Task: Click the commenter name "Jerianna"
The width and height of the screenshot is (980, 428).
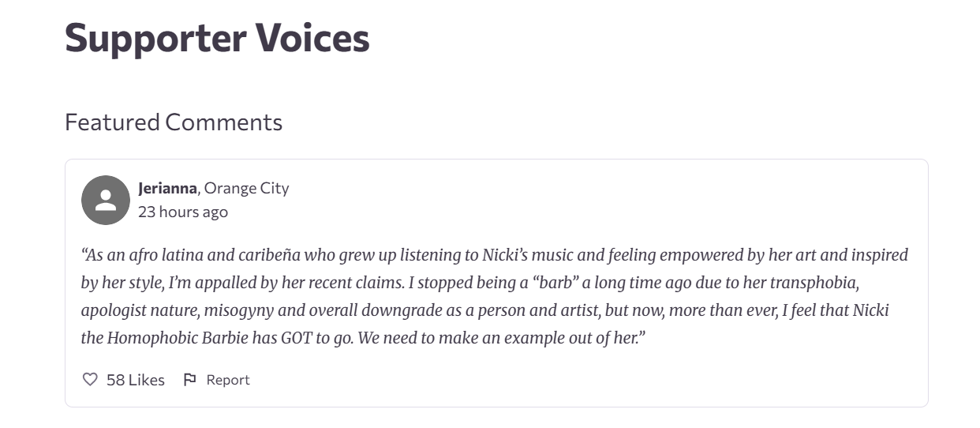Action: point(168,188)
